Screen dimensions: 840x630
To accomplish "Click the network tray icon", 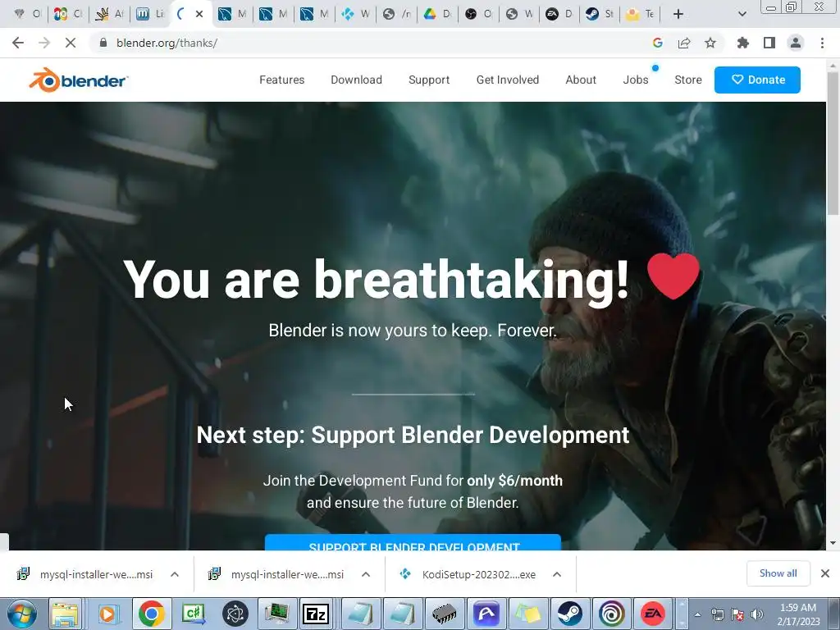I will 717,614.
